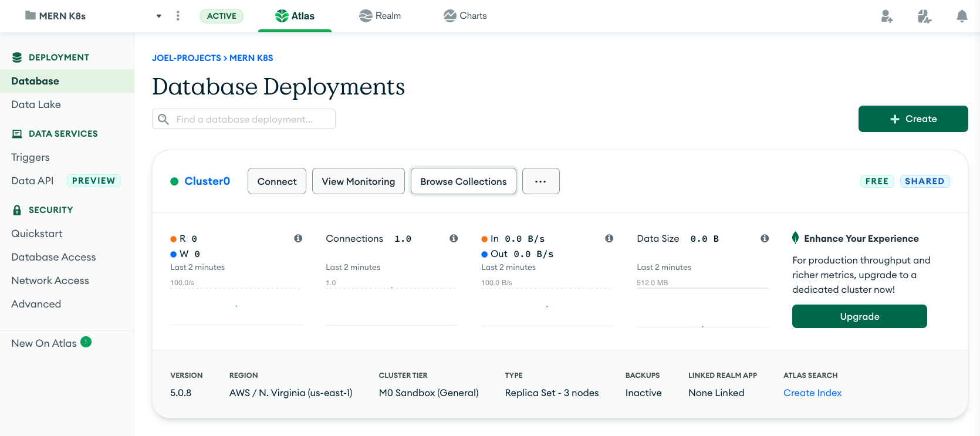Open the invite user icon
The width and height of the screenshot is (980, 436).
point(887,16)
